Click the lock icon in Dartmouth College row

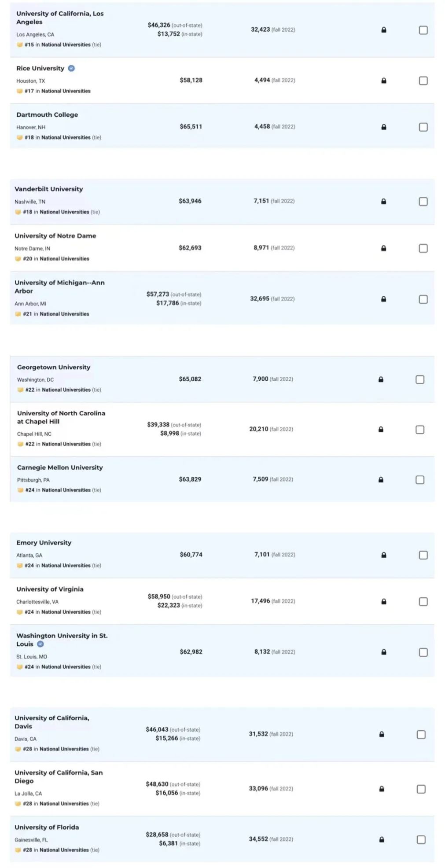[383, 127]
